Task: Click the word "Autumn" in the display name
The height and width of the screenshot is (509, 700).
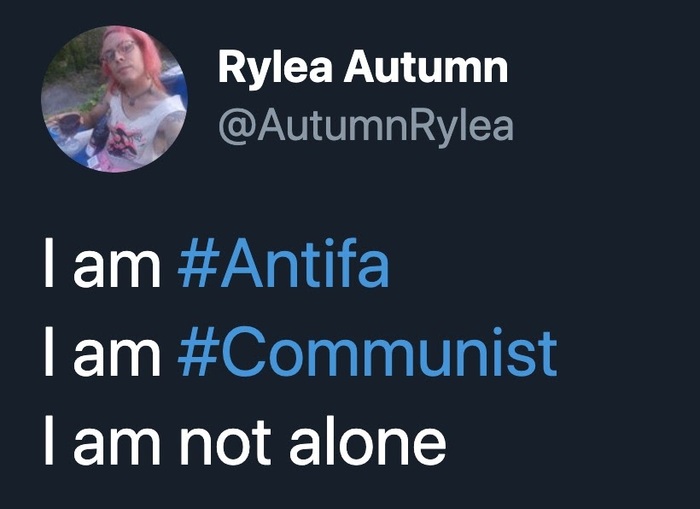Action: pos(426,67)
